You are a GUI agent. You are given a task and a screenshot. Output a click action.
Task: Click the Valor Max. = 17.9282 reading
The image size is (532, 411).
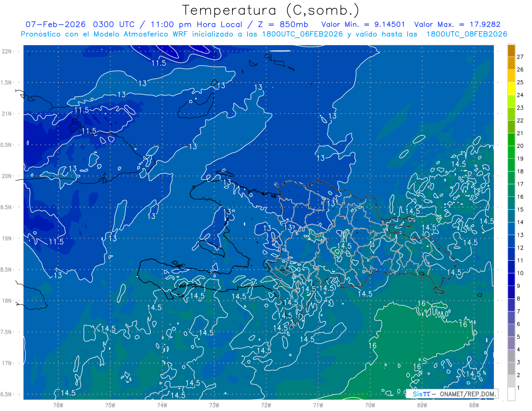click(x=457, y=24)
